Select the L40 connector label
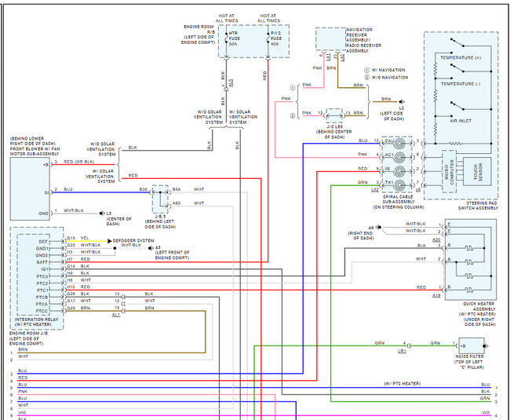Screen dimensions: 510x420 (342, 57)
